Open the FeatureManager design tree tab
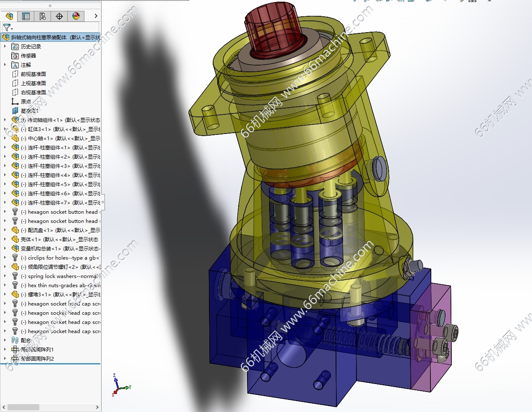Screen dimensions: 532x412 click(9, 16)
